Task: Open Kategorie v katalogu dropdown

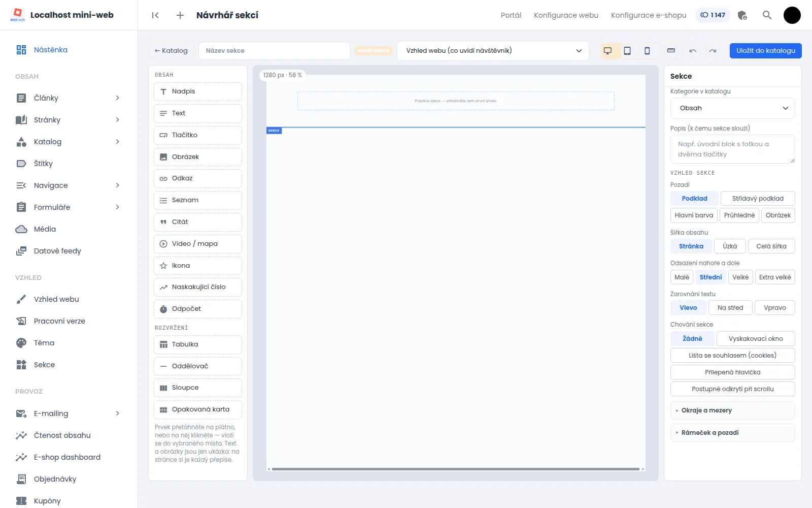Action: coord(732,108)
